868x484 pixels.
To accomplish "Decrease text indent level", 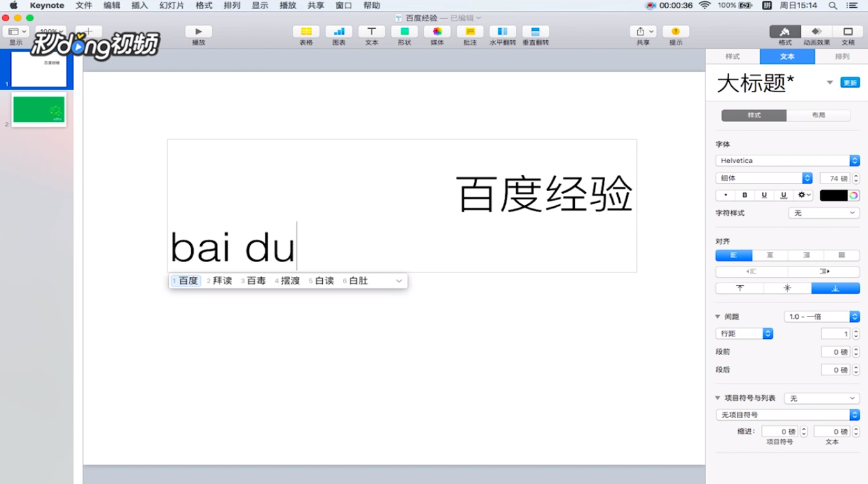I will (752, 272).
